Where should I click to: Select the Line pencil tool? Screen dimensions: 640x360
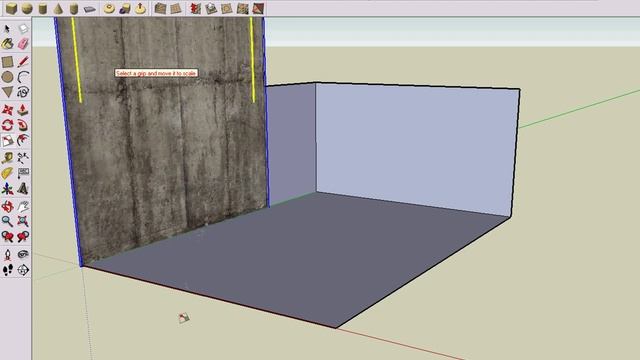[x=23, y=62]
